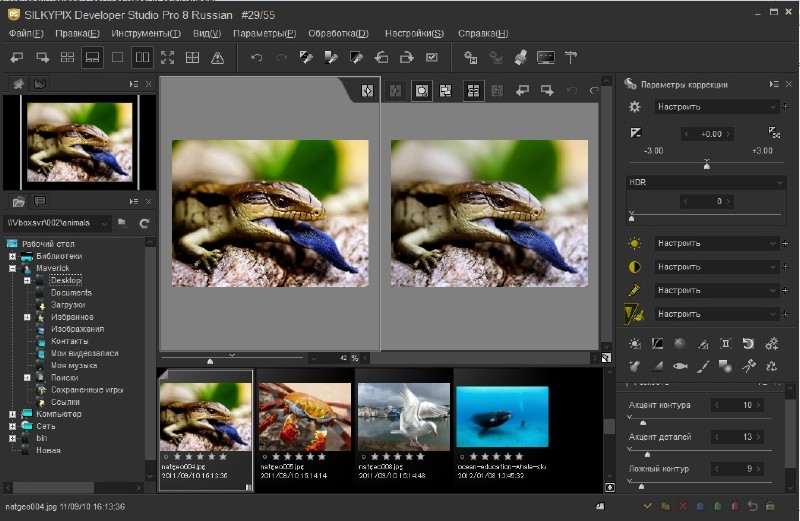Click the rotate icon in the tool grid

click(x=747, y=343)
